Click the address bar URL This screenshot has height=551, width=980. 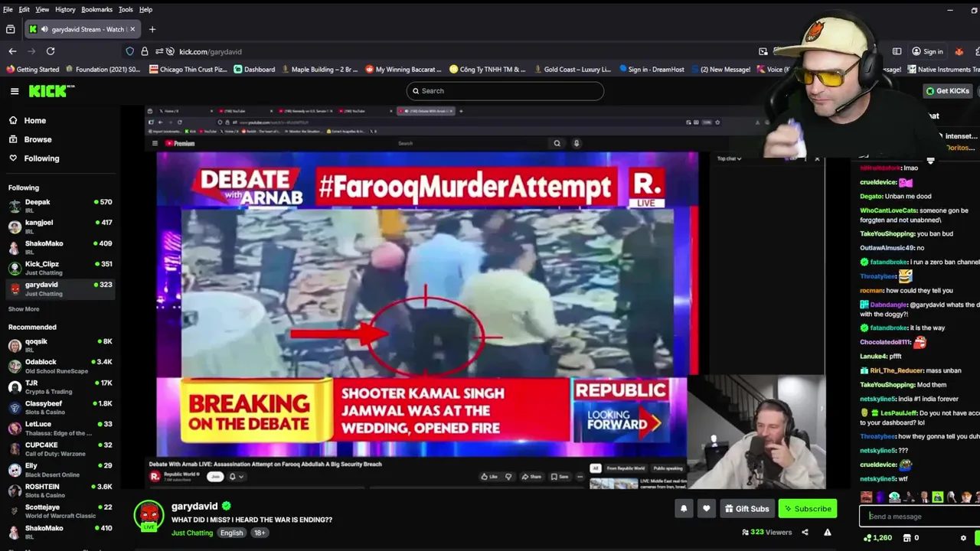coord(211,51)
